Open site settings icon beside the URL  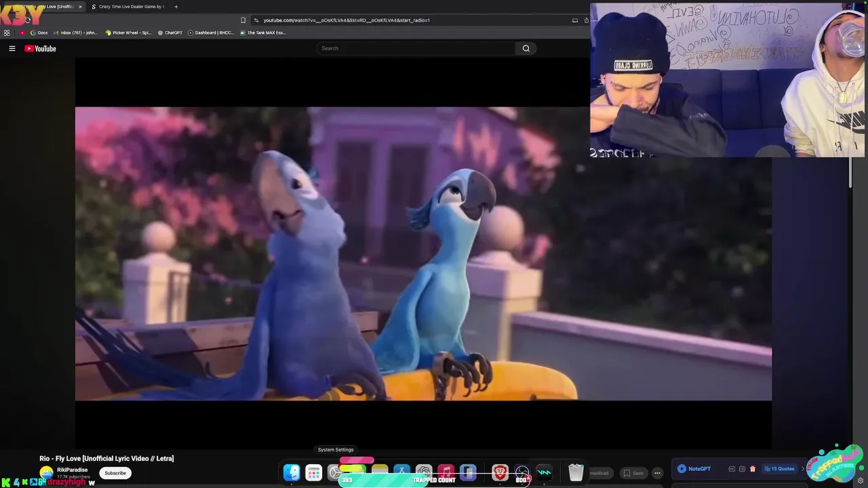(256, 20)
